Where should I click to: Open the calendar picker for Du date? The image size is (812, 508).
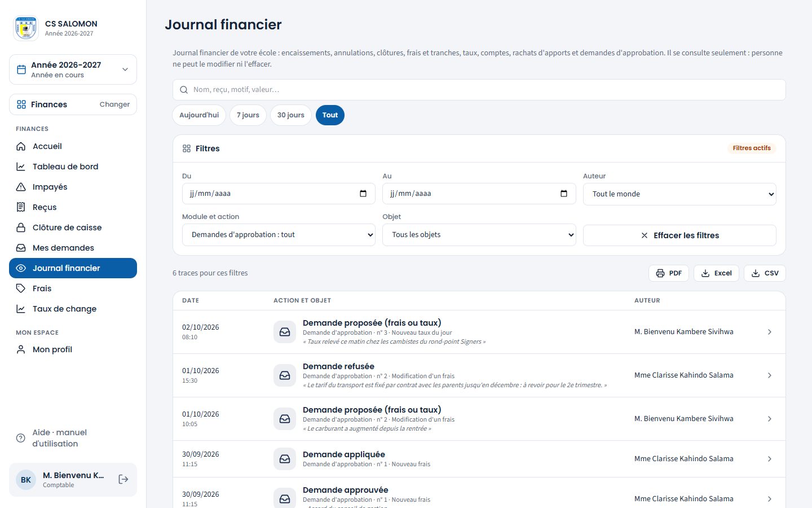[x=363, y=194]
